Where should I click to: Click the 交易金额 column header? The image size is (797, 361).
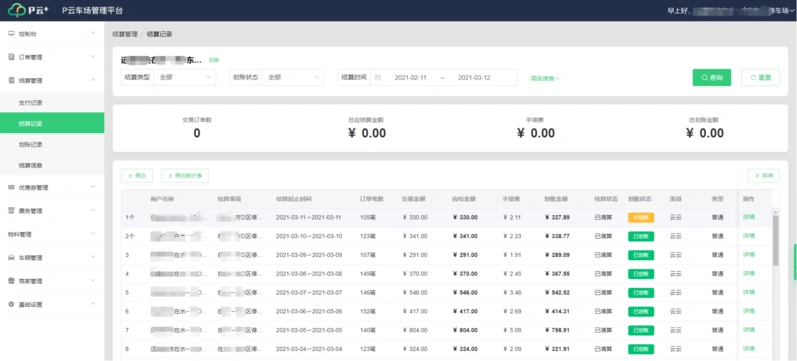[413, 199]
